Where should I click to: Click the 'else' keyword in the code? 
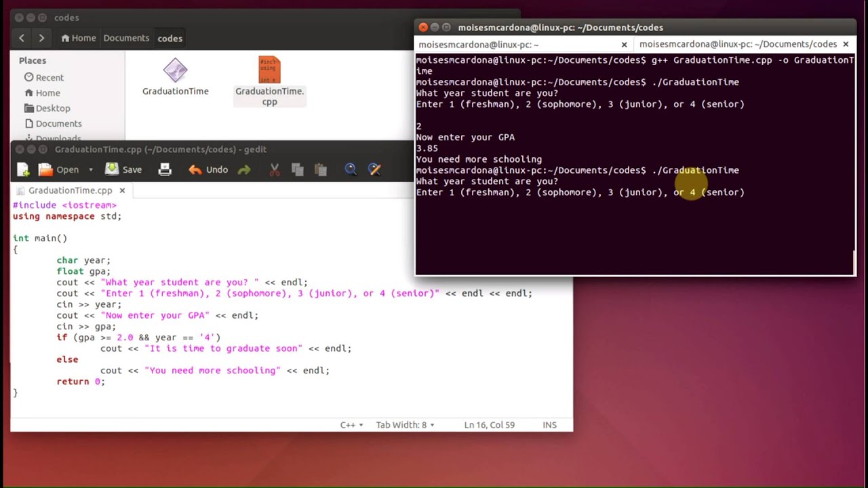pyautogui.click(x=67, y=359)
